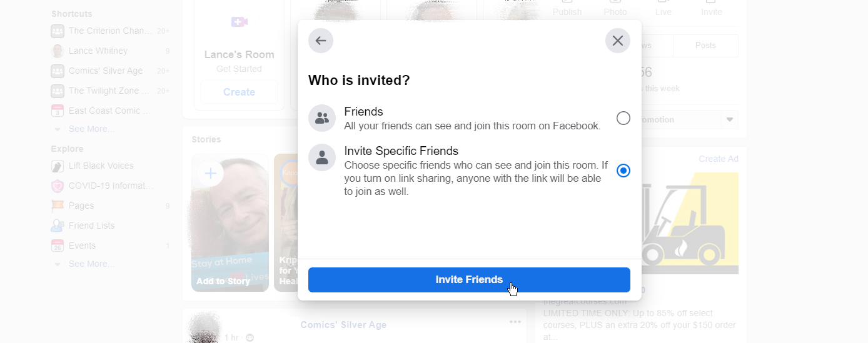The height and width of the screenshot is (343, 868).
Task: Go back using the dialog's arrow button
Action: [x=321, y=41]
